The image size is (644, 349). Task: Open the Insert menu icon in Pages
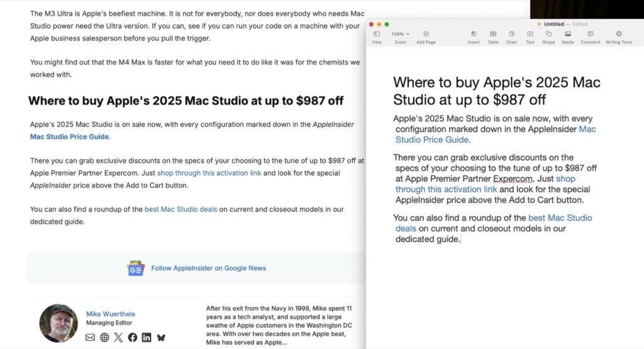click(x=474, y=34)
